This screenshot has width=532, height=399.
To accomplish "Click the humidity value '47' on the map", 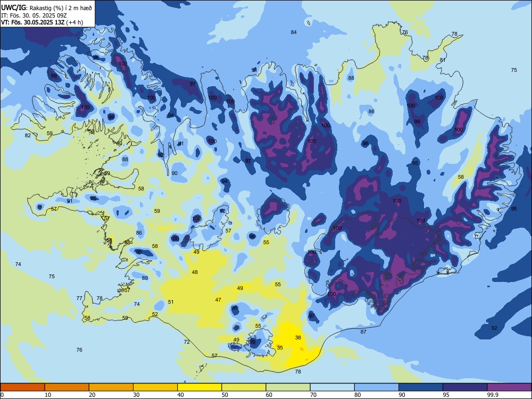I will pyautogui.click(x=218, y=300).
